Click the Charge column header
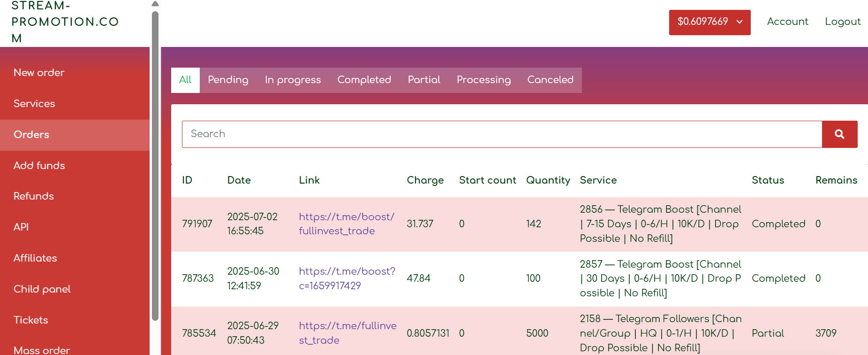 pos(425,180)
